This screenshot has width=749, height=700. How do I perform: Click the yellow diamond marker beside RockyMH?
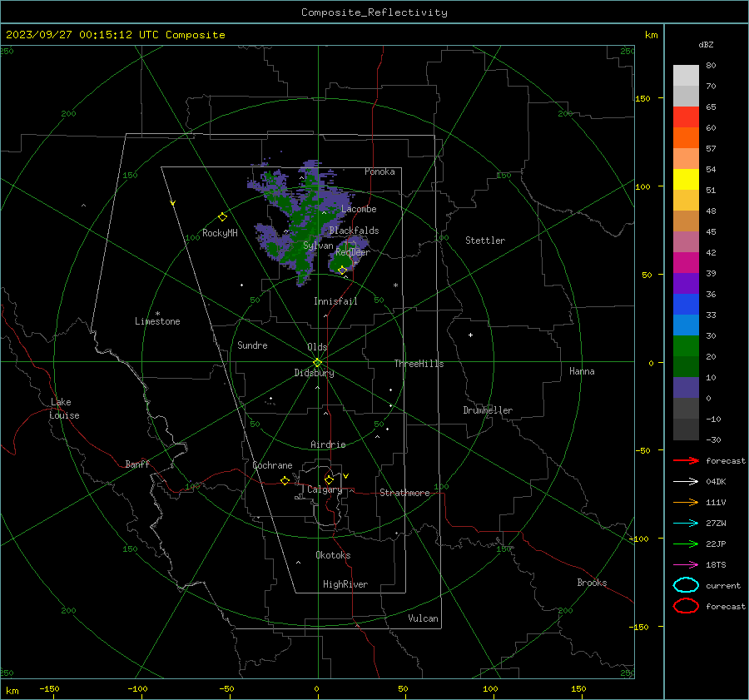222,217
